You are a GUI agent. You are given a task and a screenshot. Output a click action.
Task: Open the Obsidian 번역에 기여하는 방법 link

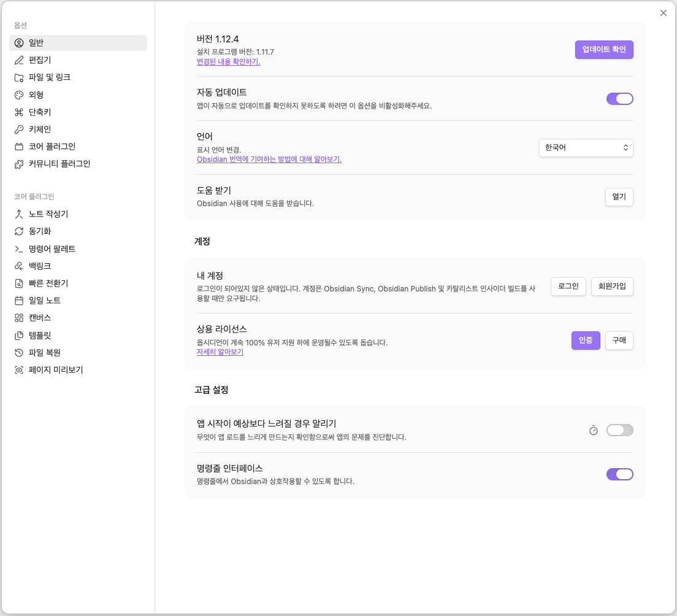[269, 159]
